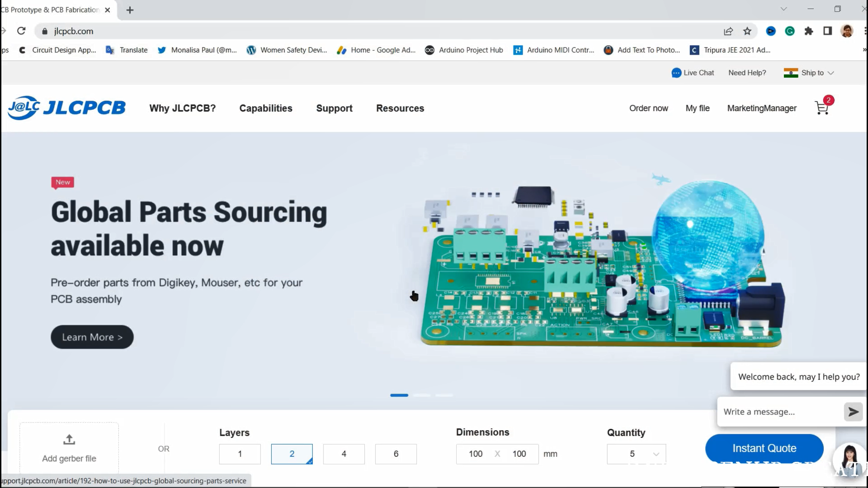
Task: Click the Instant Quote button
Action: (764, 448)
